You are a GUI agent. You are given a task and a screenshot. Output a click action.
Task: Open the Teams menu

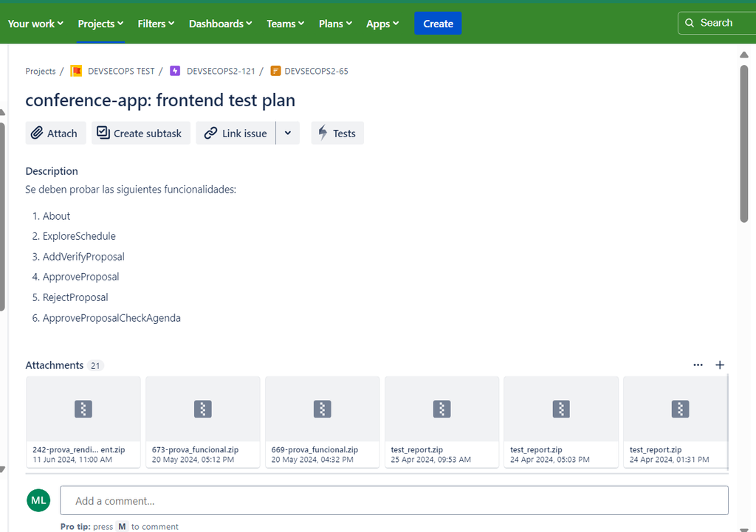tap(285, 24)
